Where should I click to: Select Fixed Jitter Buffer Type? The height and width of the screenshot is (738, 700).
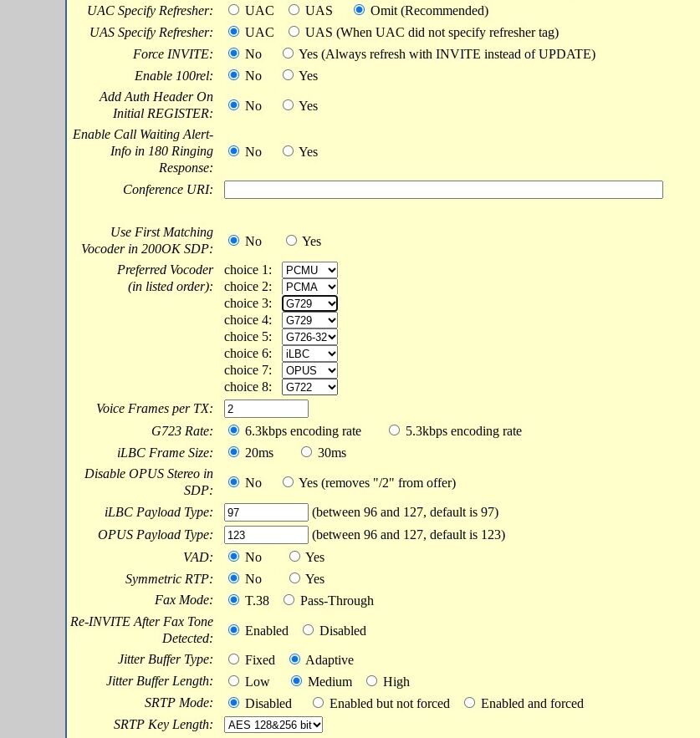(233, 659)
